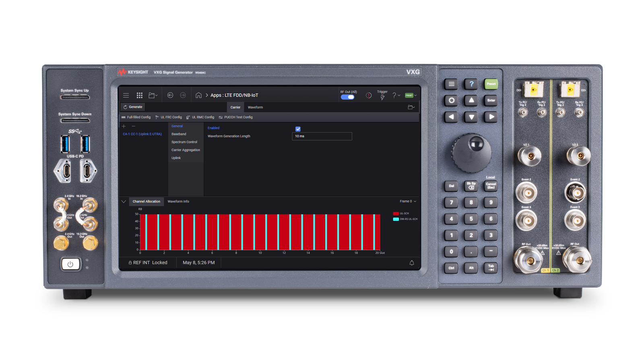This screenshot has width=644, height=362.
Task: Go to the Home screen icon
Action: 198,95
